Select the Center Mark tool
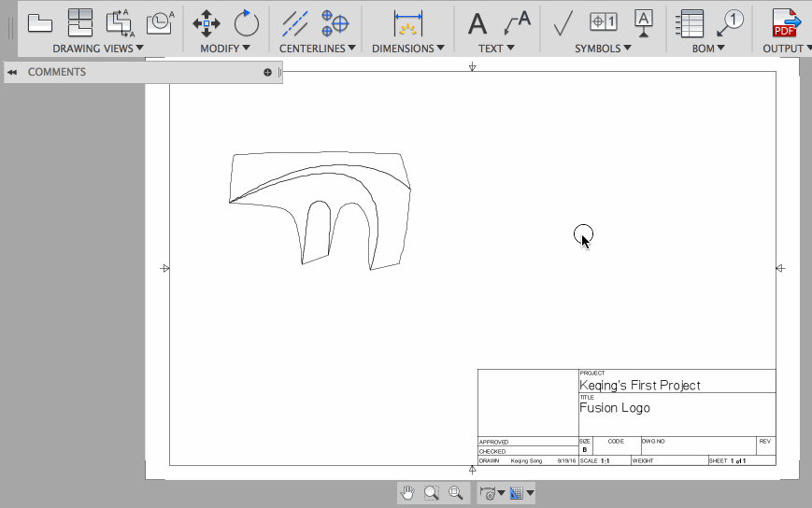This screenshot has height=508, width=812. [335, 22]
